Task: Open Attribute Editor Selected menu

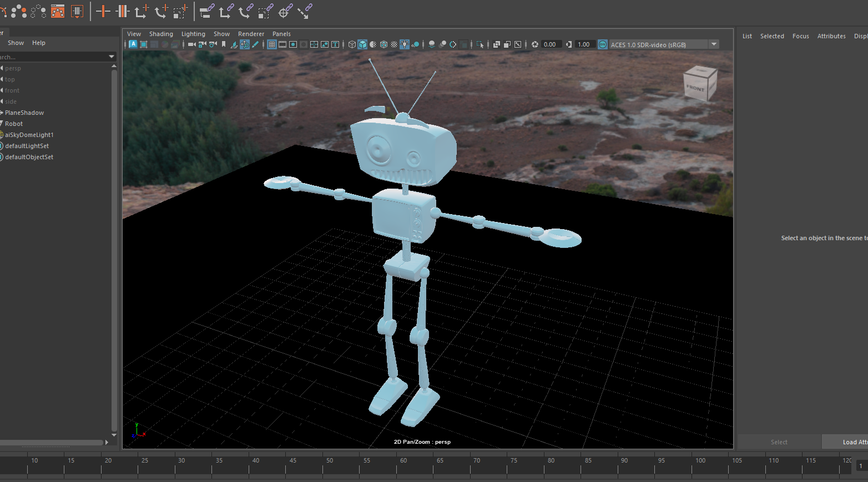Action: pos(772,36)
